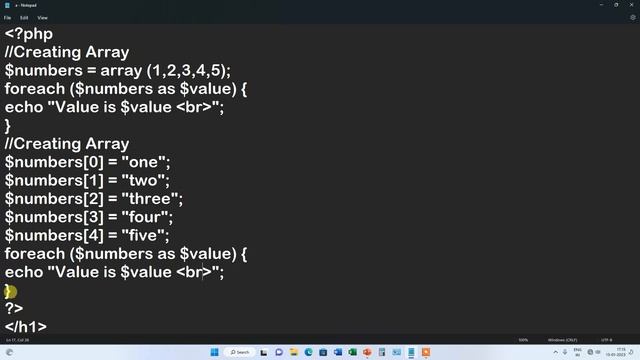
Task: Click the $numbers[2] = "three"; line
Action: pyautogui.click(x=94, y=199)
